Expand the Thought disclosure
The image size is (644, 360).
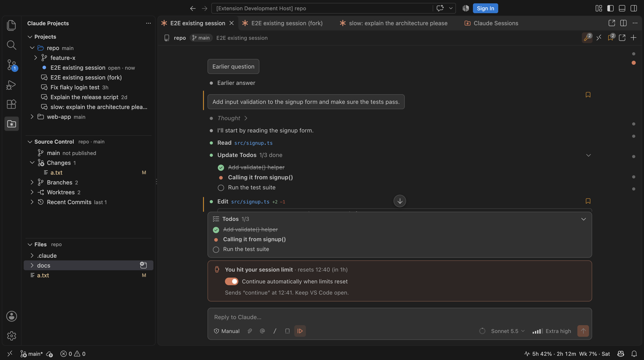pyautogui.click(x=233, y=118)
